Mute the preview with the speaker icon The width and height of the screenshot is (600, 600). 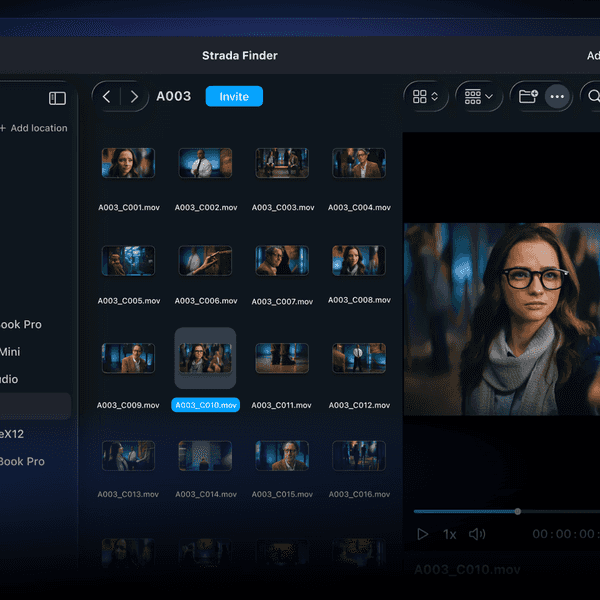[477, 534]
